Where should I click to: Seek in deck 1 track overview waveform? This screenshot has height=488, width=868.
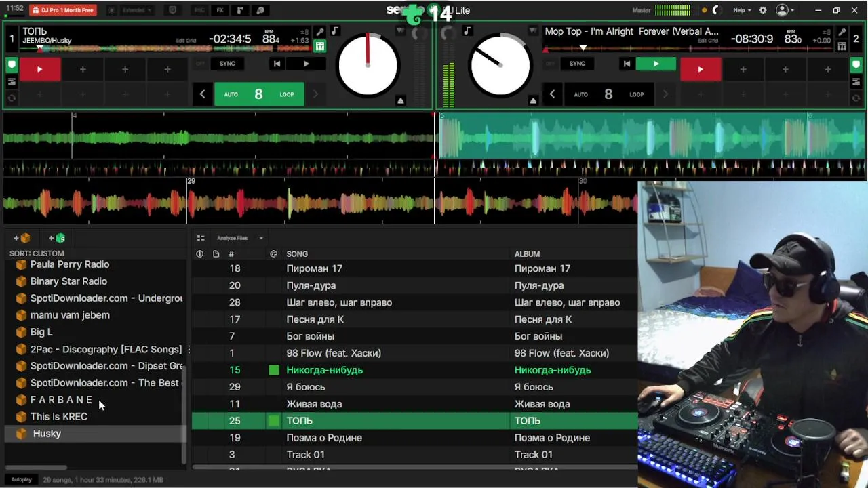click(x=166, y=49)
